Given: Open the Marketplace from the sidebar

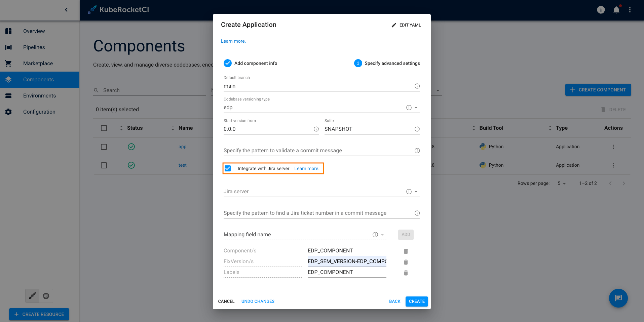Looking at the screenshot, I should point(38,63).
